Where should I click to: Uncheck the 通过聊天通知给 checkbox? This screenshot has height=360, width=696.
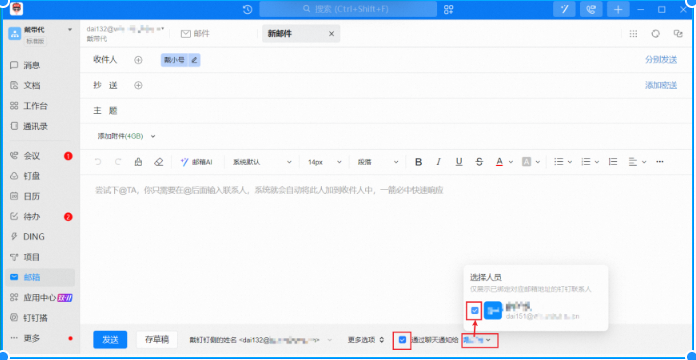[402, 340]
